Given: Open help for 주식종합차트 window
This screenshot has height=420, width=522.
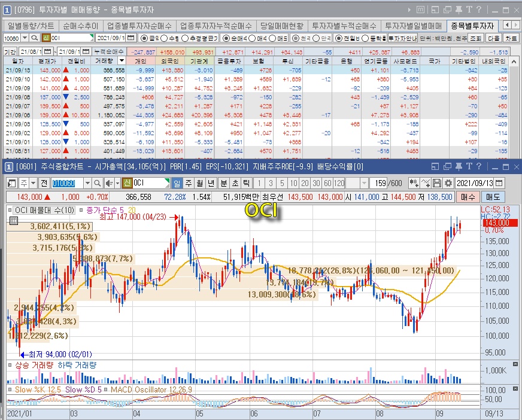Looking at the screenshot, I should [x=478, y=166].
